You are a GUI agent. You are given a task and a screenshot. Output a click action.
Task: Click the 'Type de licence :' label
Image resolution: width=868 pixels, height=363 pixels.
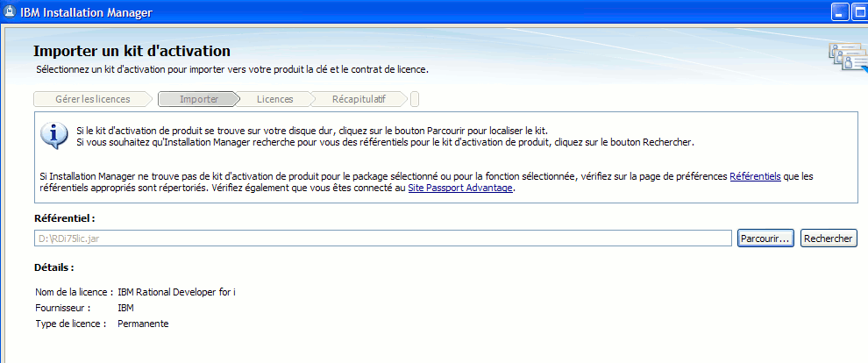click(70, 324)
